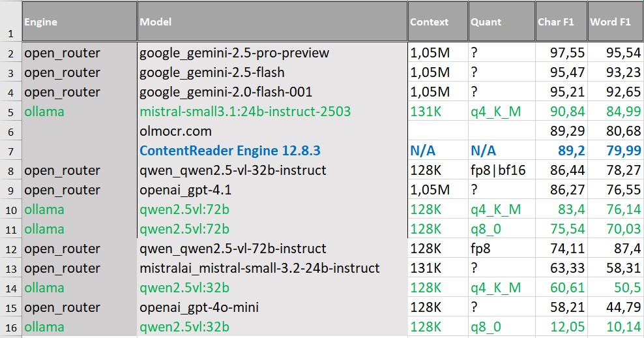Select the Char F1 header cell
Screen dimensions: 644x338
pos(561,22)
